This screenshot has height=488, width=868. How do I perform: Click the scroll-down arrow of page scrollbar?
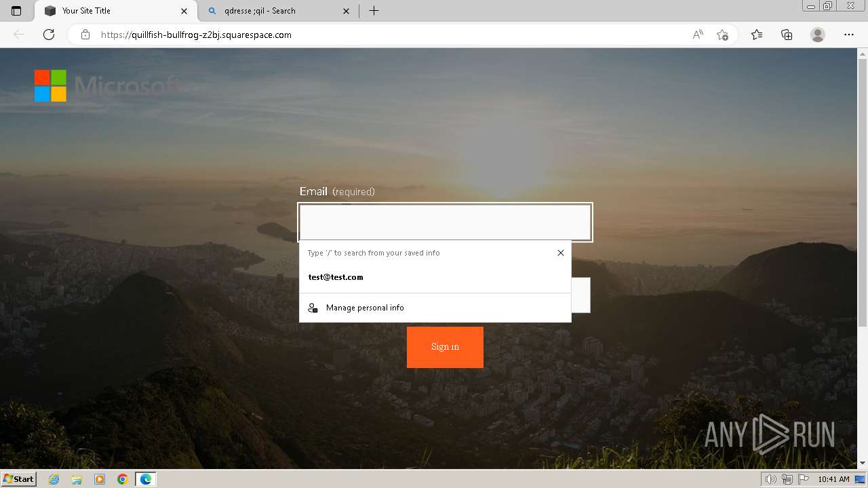point(863,464)
